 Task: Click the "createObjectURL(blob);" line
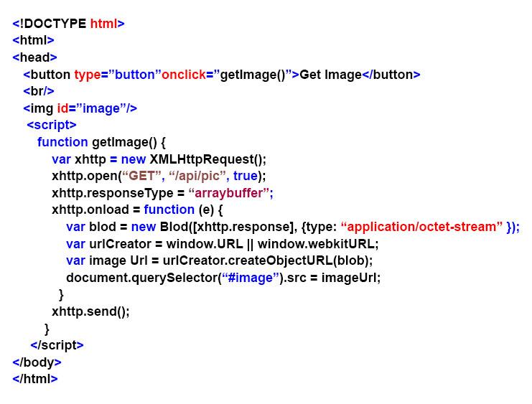(x=220, y=261)
